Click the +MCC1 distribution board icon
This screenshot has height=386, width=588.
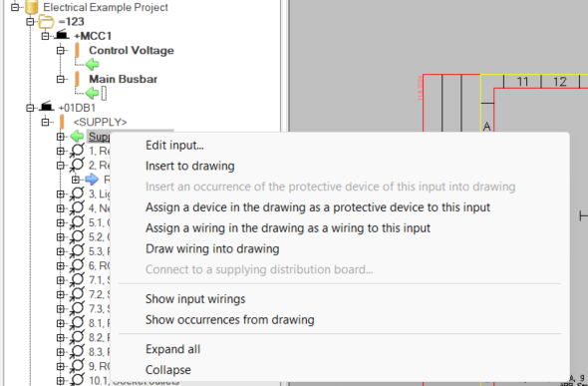coord(62,35)
